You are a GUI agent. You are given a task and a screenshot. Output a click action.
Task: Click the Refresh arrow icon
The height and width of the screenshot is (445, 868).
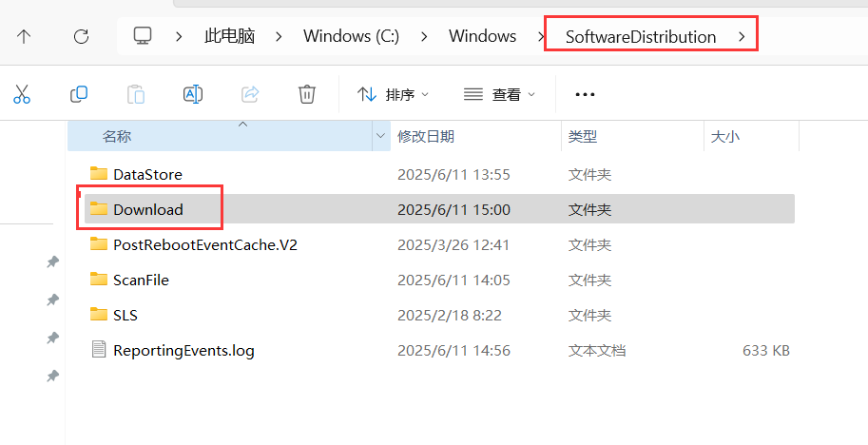coord(82,36)
